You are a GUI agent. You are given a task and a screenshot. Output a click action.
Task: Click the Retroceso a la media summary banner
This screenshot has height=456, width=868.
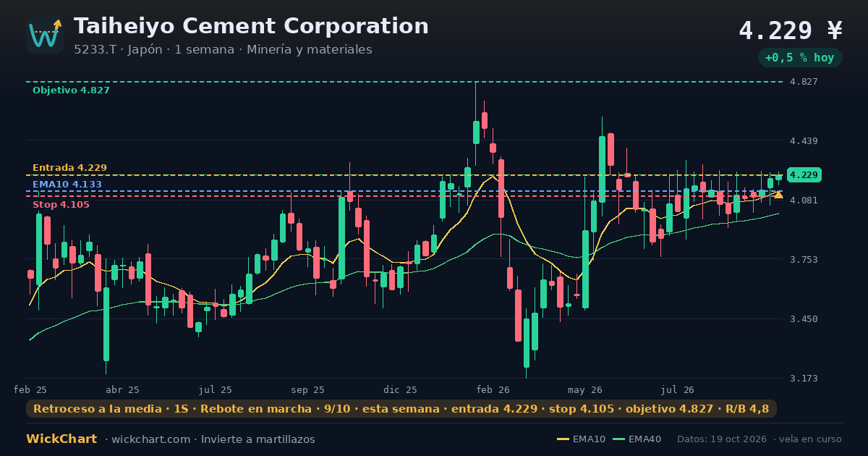(x=401, y=409)
